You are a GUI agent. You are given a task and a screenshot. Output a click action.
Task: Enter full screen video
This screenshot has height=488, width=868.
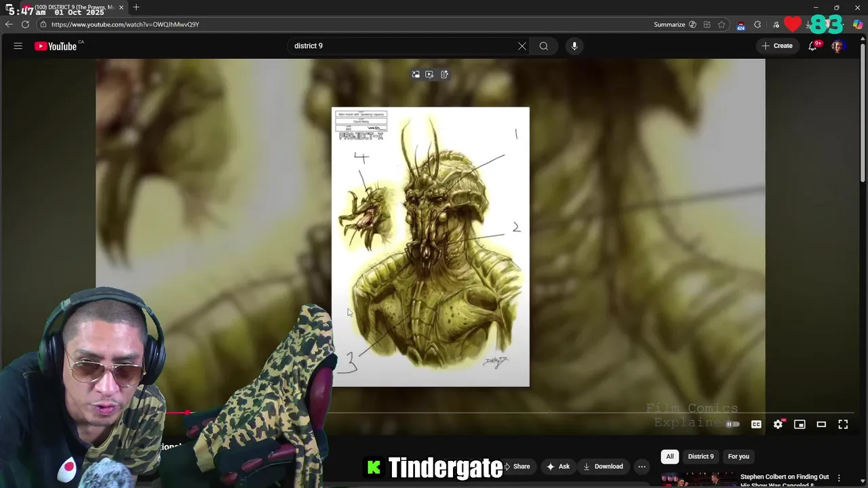coord(843,424)
